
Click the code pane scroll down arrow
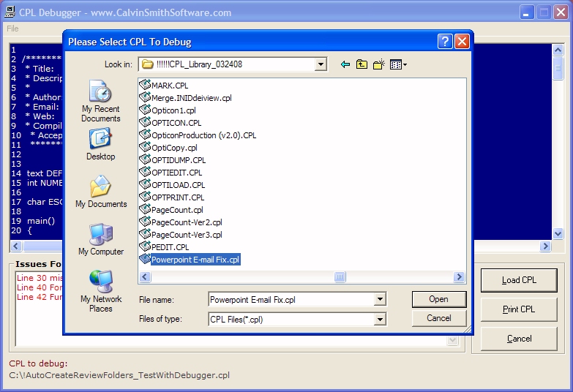click(x=558, y=233)
